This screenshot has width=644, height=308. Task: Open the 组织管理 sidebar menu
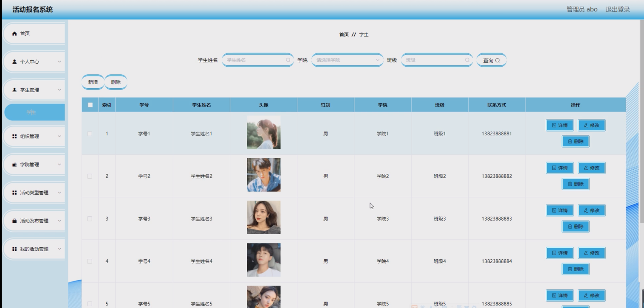click(x=34, y=136)
